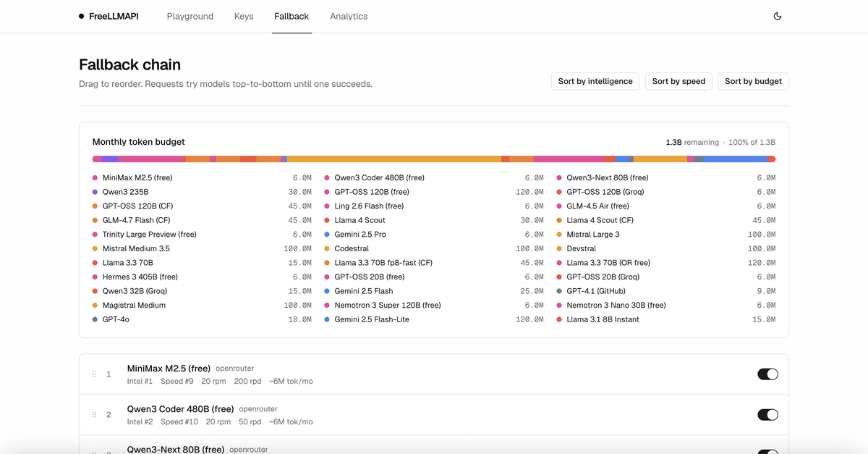Click the blue dot beside Gemini 2.5 Pro
Viewport: 868px width, 454px height.
[x=327, y=235]
